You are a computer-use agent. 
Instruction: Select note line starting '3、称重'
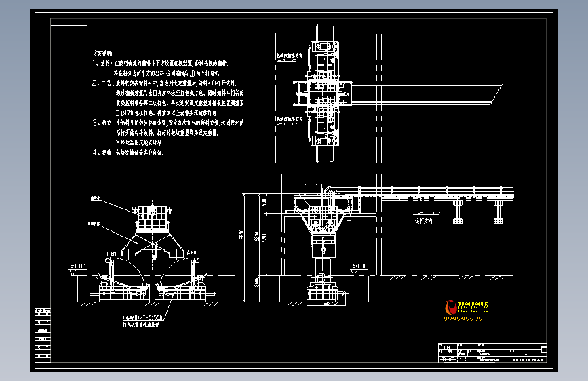168,123
